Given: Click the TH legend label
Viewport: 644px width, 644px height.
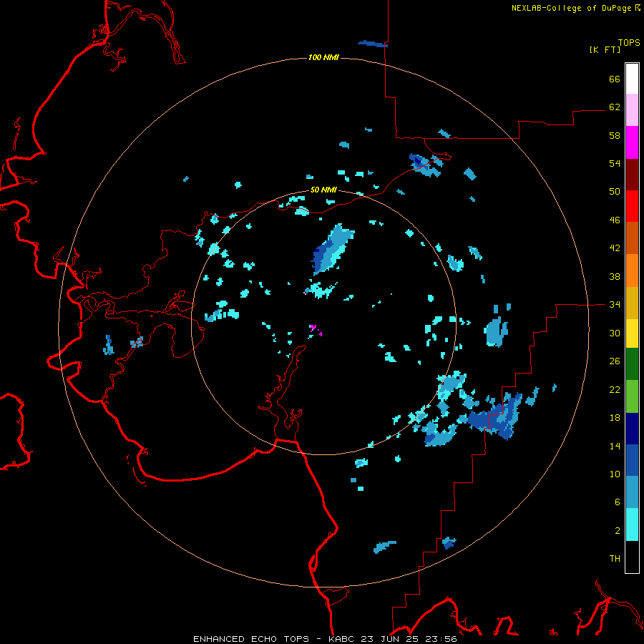Looking at the screenshot, I should pos(615,559).
